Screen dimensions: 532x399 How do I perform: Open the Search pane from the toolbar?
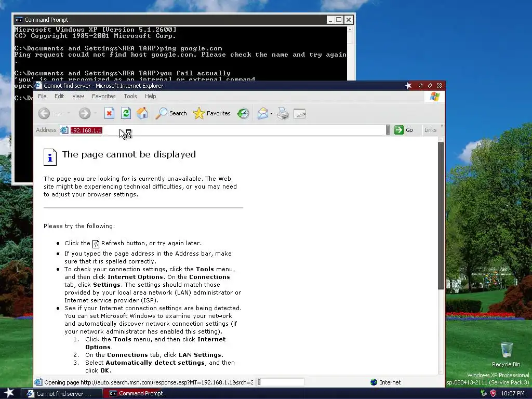[171, 113]
